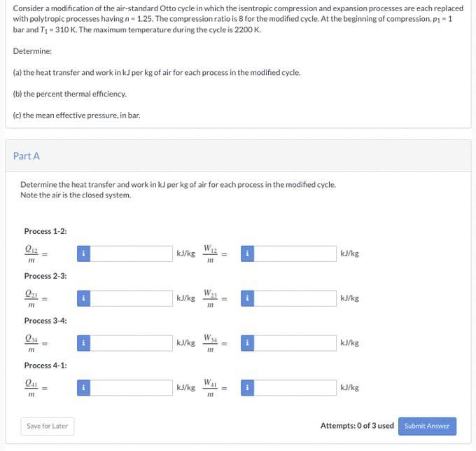Select the W34/m input field
This screenshot has height=451, width=476.
(295, 343)
